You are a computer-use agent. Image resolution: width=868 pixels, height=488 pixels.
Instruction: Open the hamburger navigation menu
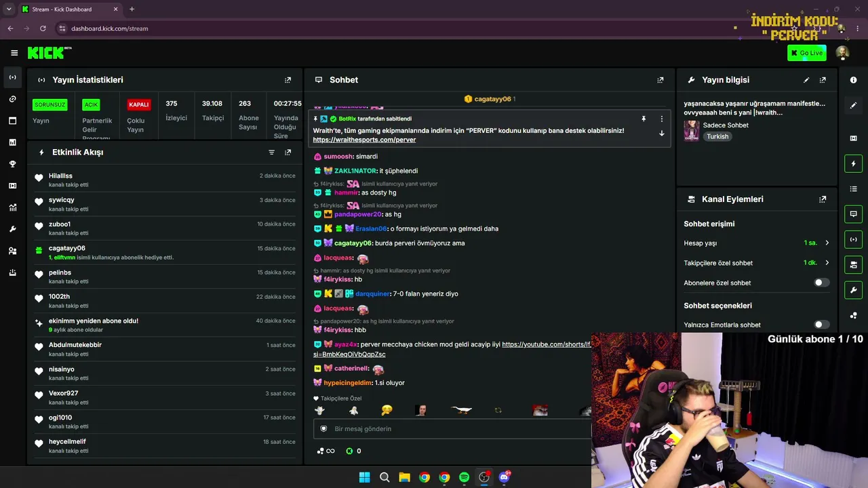click(x=14, y=53)
